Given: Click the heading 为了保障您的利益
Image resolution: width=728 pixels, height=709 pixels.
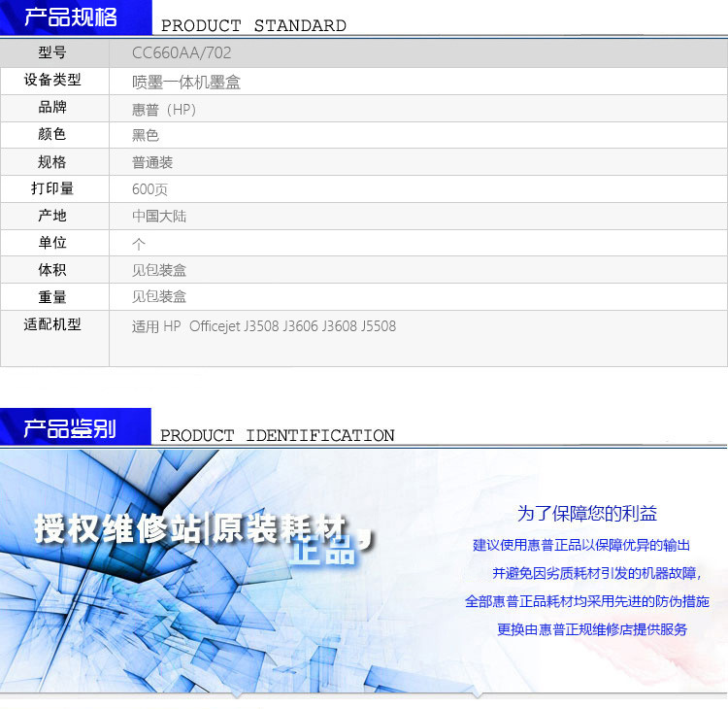Looking at the screenshot, I should click(587, 514).
